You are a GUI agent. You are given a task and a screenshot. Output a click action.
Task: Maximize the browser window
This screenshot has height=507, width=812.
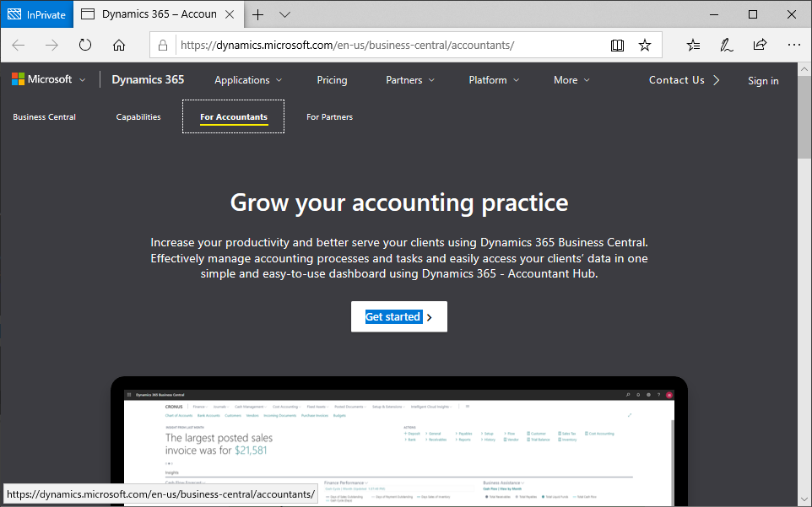click(x=753, y=14)
